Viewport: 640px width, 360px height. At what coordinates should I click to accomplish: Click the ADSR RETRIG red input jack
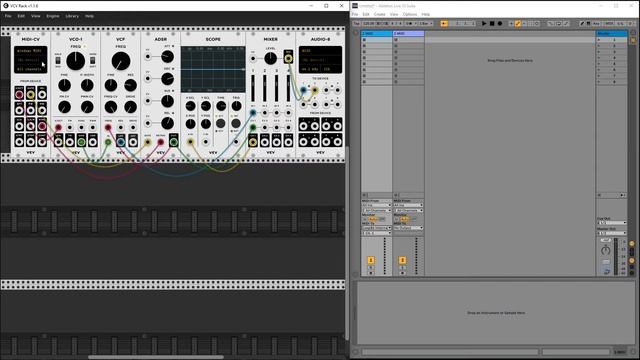[160, 142]
